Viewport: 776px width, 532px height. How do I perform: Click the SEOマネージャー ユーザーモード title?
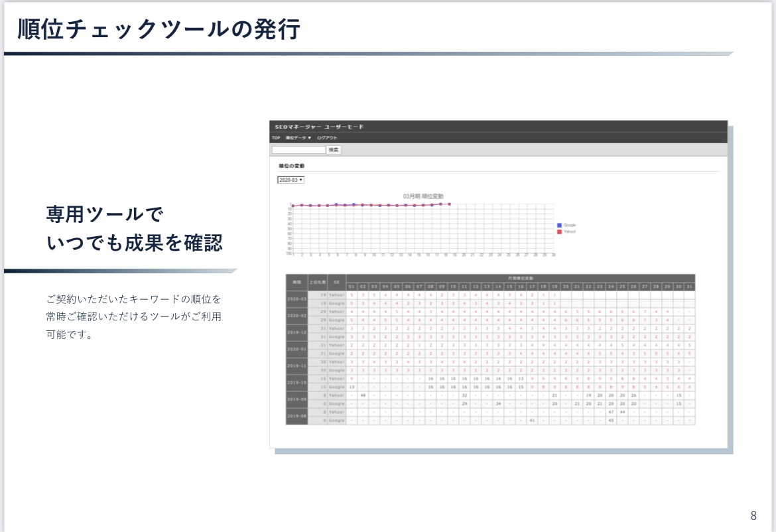pos(319,127)
